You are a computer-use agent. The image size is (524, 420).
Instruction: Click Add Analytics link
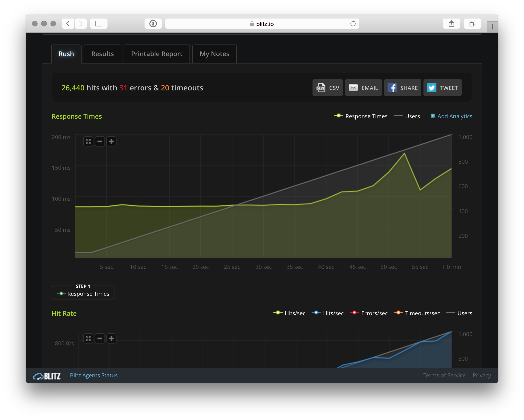(x=451, y=116)
